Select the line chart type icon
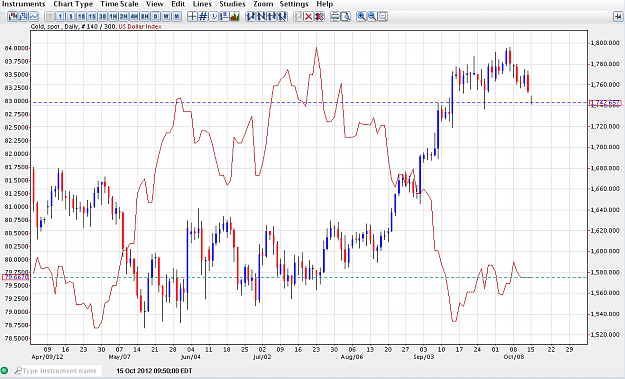Image resolution: width=625 pixels, height=379 pixels. coord(34,16)
